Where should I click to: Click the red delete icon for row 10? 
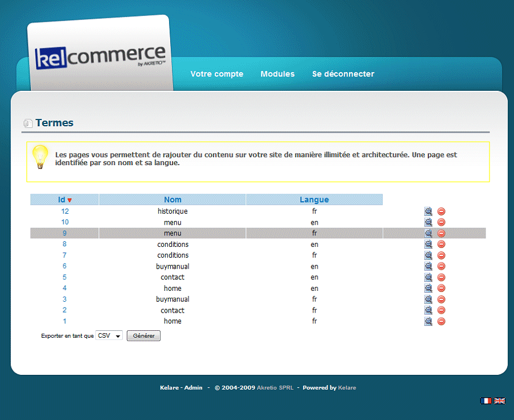(441, 222)
